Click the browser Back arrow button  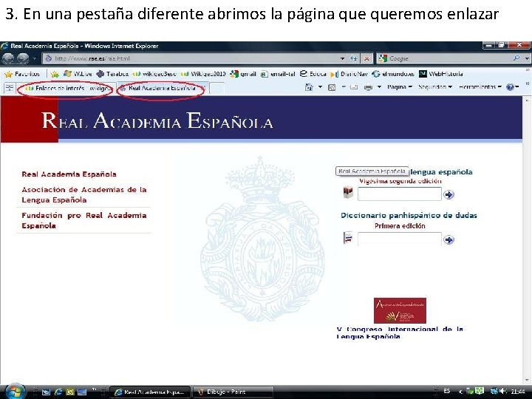pos(8,58)
